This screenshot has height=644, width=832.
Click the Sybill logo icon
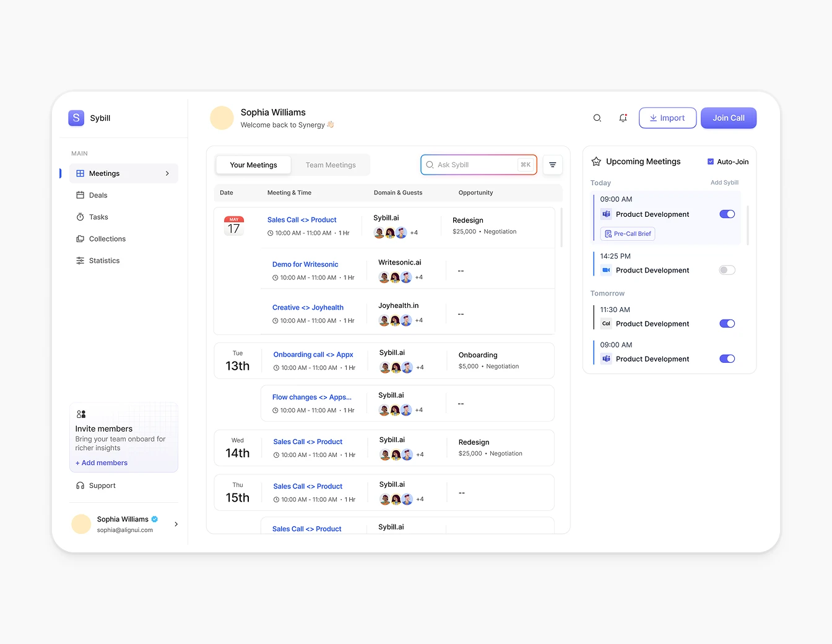pyautogui.click(x=76, y=118)
